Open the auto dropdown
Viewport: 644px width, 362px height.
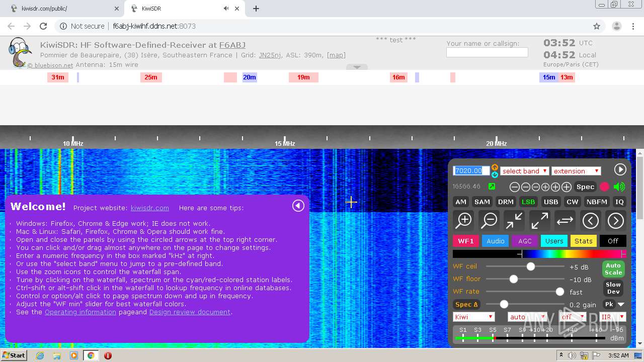point(527,317)
